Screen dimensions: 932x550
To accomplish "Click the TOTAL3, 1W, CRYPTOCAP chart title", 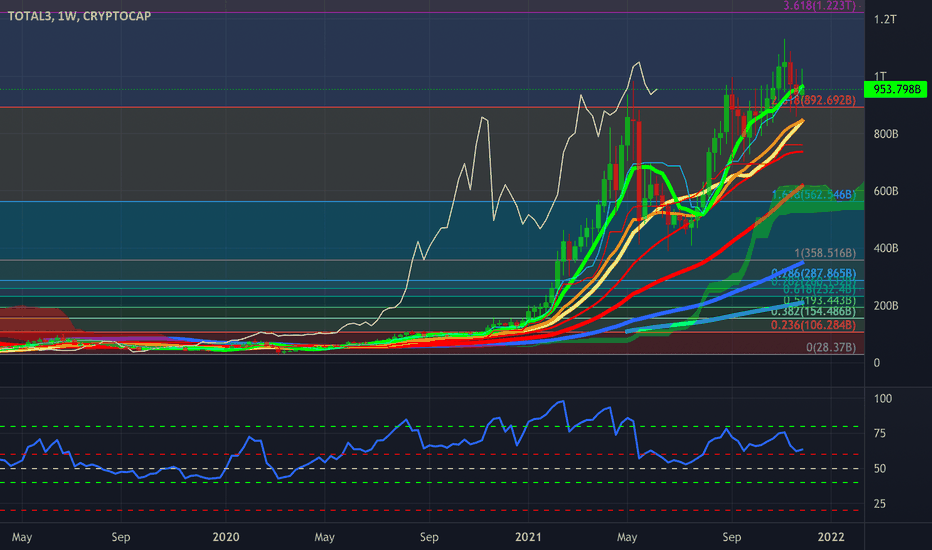I will 79,16.
